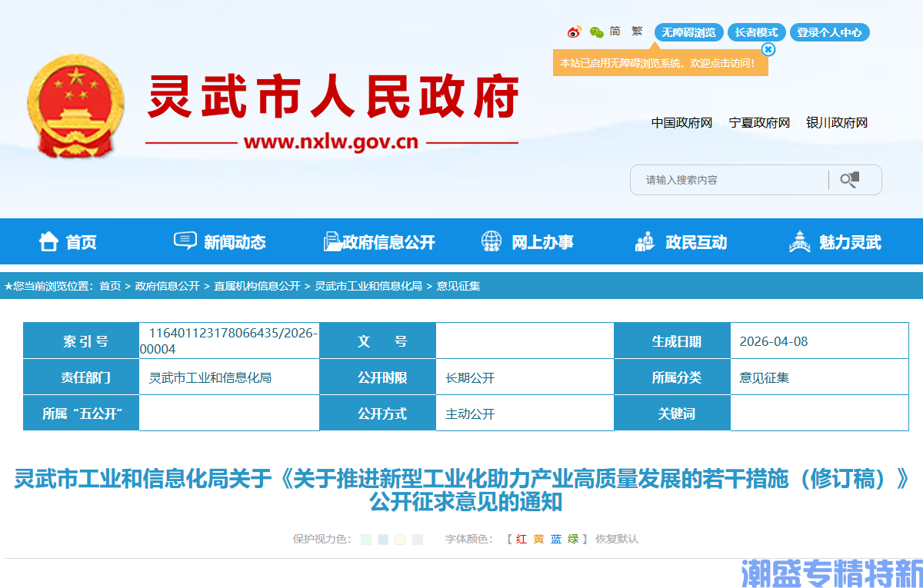This screenshot has width=923, height=588.
Task: Select the home icon beside 首页
Action: (x=48, y=241)
